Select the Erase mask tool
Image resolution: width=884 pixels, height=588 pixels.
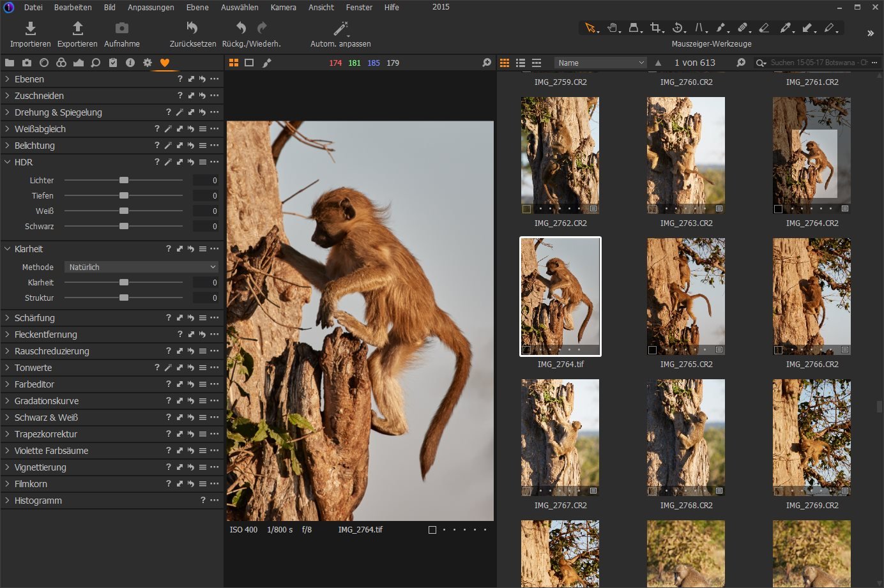(x=764, y=28)
